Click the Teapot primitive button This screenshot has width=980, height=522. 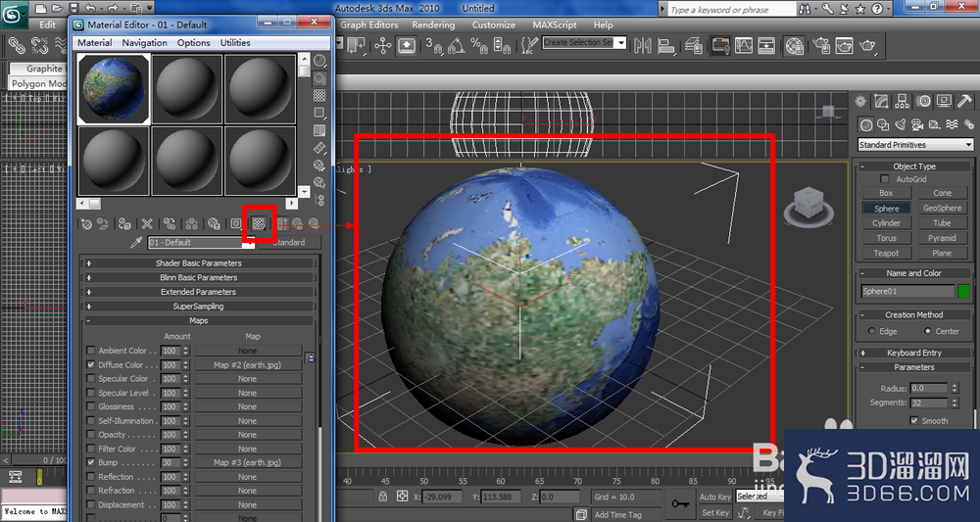coord(886,253)
